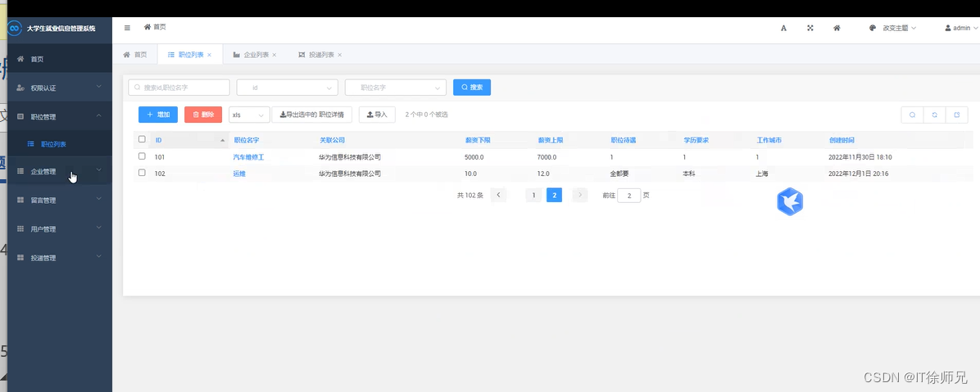The image size is (980, 392).
Task: Focus the 前往 page number input
Action: click(628, 196)
